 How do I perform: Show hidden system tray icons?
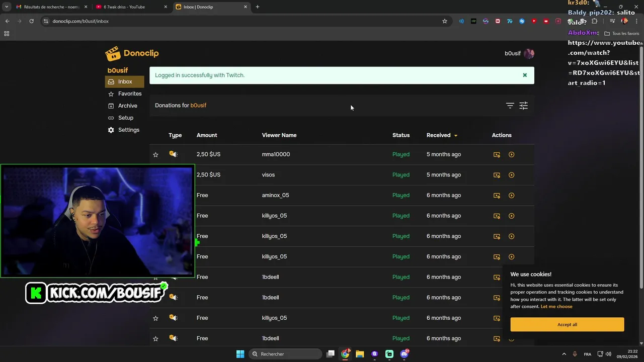click(564, 354)
